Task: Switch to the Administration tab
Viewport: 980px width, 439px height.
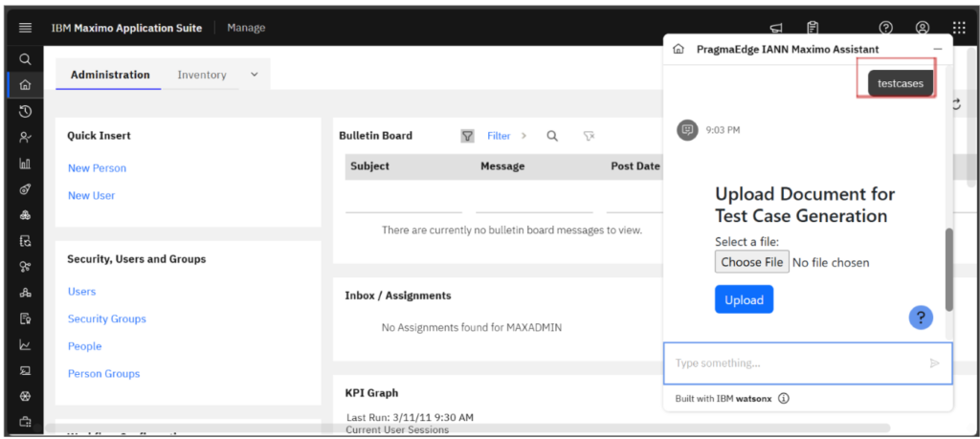Action: coord(110,75)
